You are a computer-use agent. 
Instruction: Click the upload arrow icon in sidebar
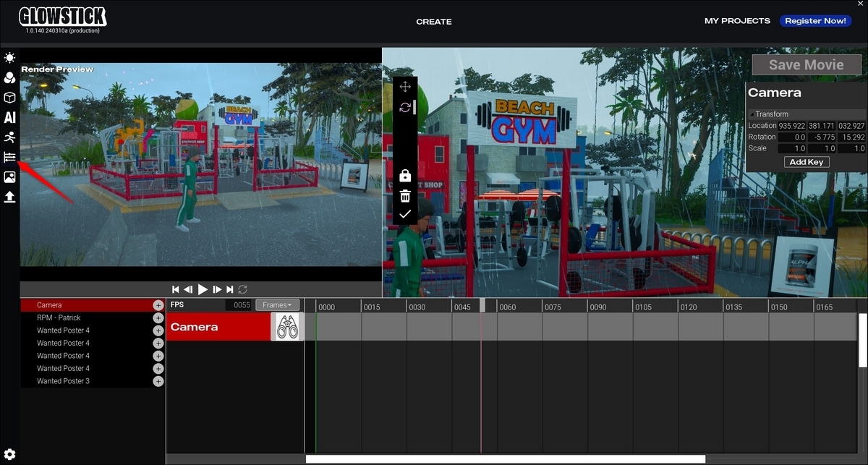(9, 197)
